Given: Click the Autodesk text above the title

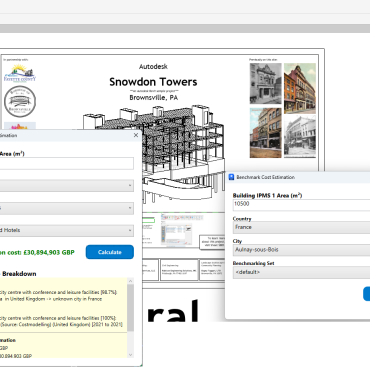Looking at the screenshot, I should pyautogui.click(x=153, y=67).
